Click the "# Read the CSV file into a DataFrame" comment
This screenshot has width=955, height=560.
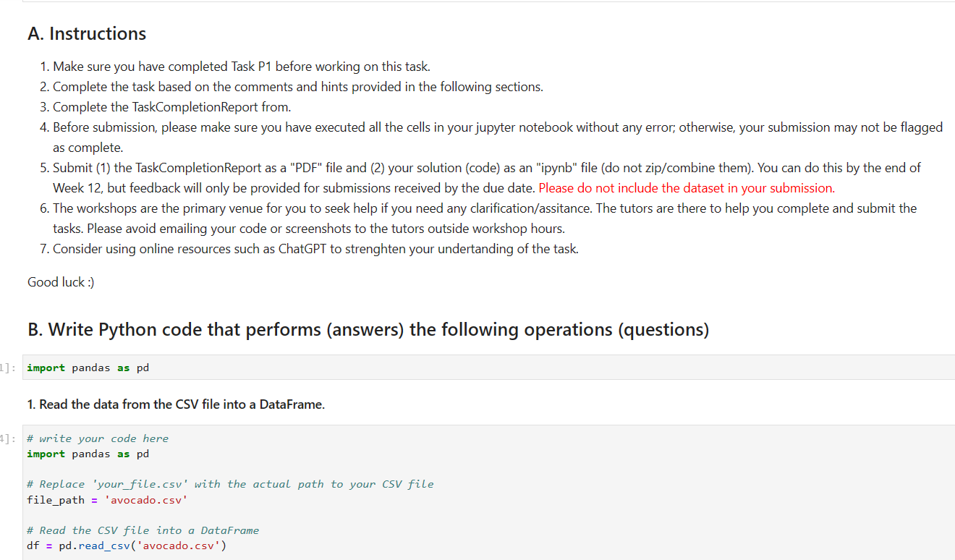coord(143,530)
